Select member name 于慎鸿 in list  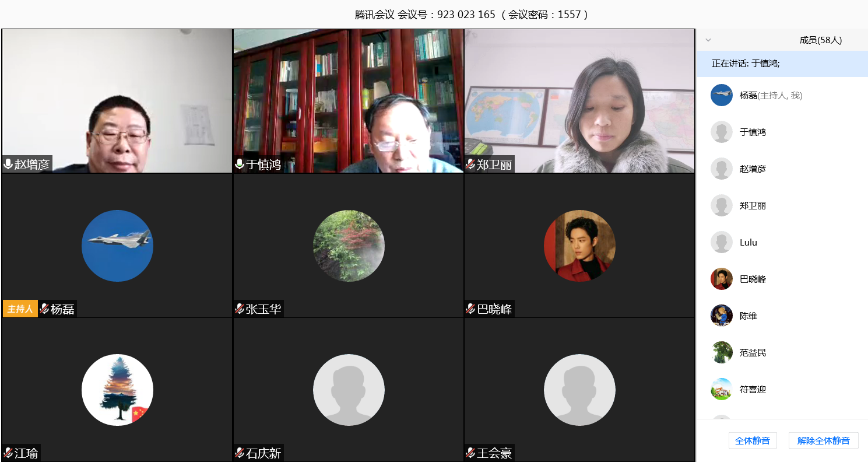753,132
